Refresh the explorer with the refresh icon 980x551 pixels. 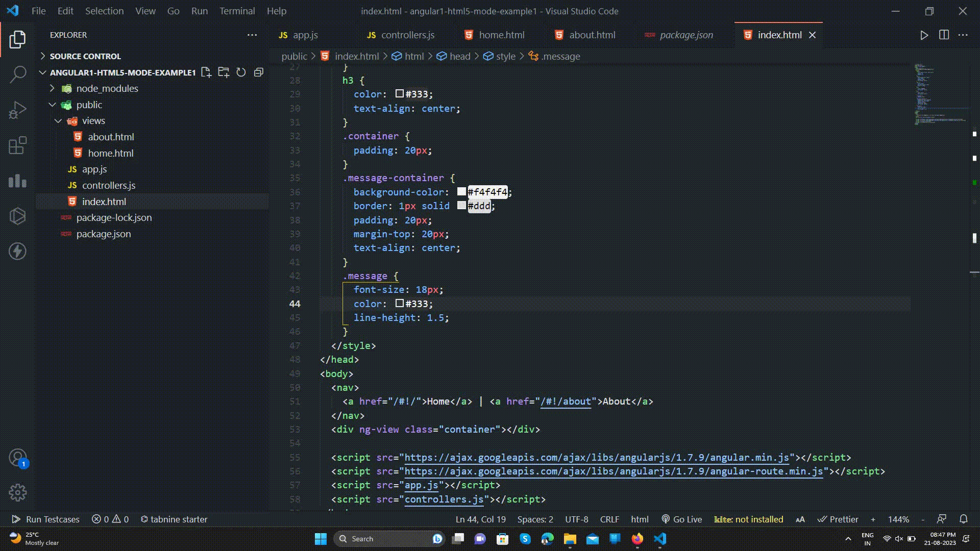tap(241, 72)
